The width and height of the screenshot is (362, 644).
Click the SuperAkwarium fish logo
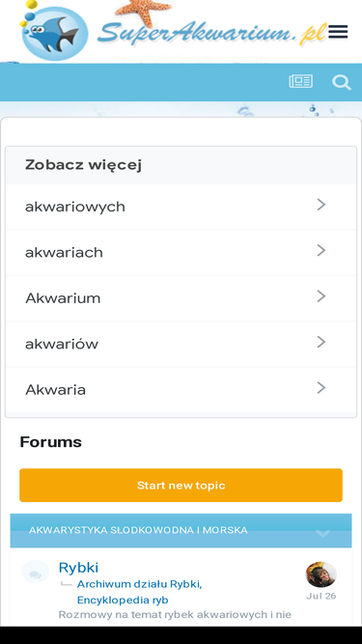point(54,32)
